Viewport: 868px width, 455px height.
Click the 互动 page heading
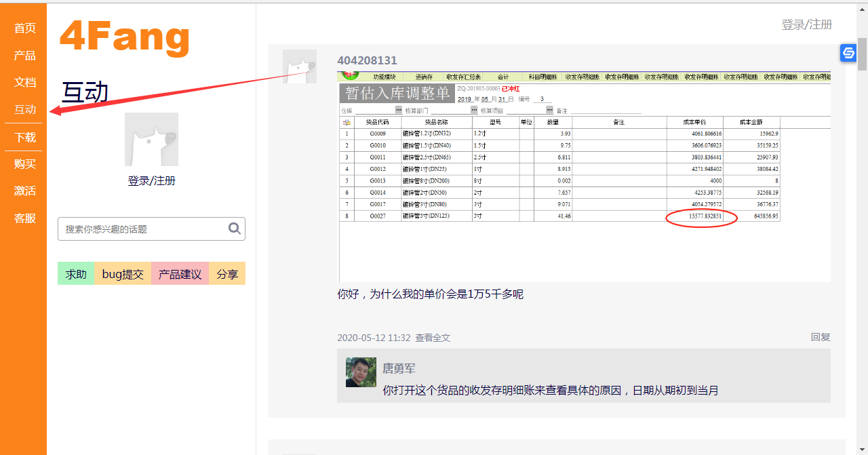click(x=85, y=92)
